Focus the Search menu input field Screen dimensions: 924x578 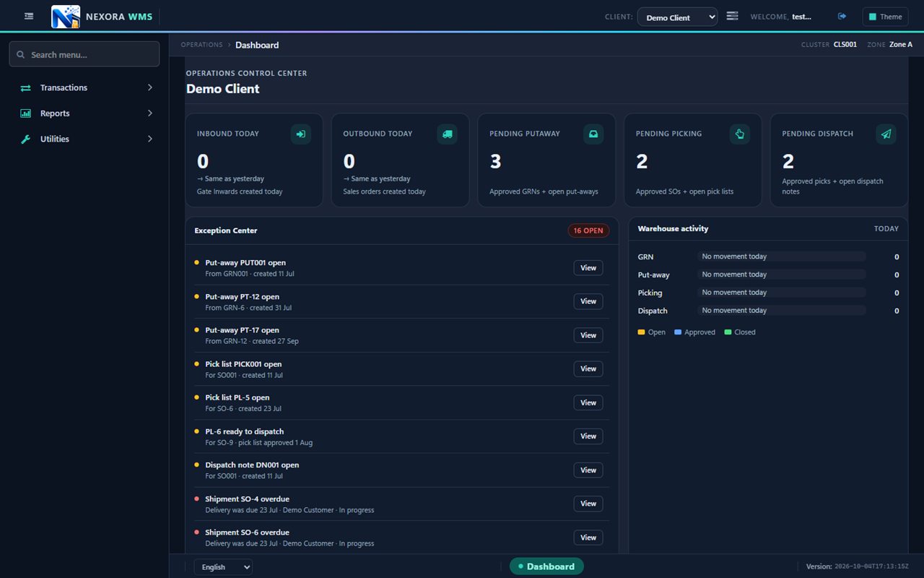pos(84,54)
